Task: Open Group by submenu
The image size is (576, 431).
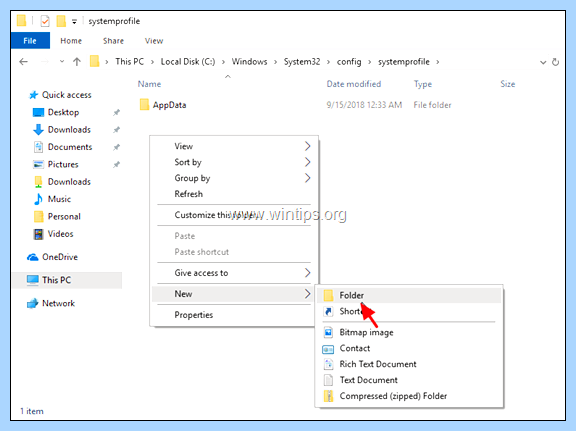Action: [234, 178]
